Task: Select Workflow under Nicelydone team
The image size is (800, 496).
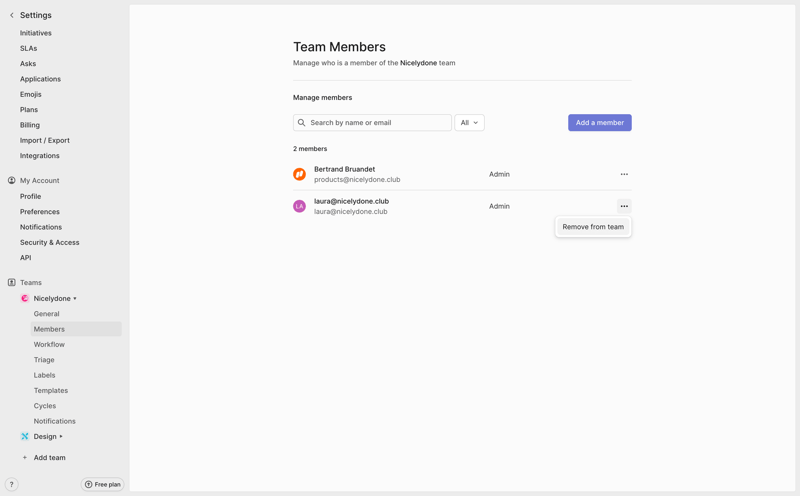Action: [49, 344]
